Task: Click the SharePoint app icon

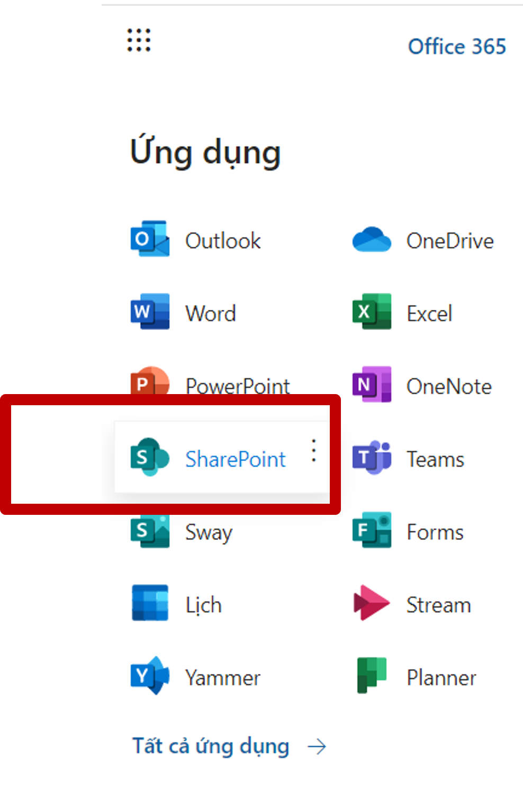Action: 150,457
